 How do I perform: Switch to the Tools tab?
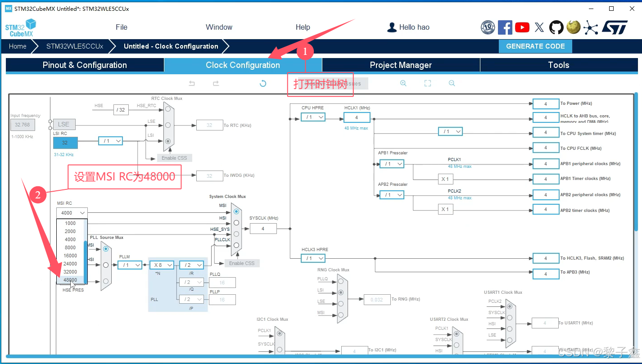pos(559,65)
